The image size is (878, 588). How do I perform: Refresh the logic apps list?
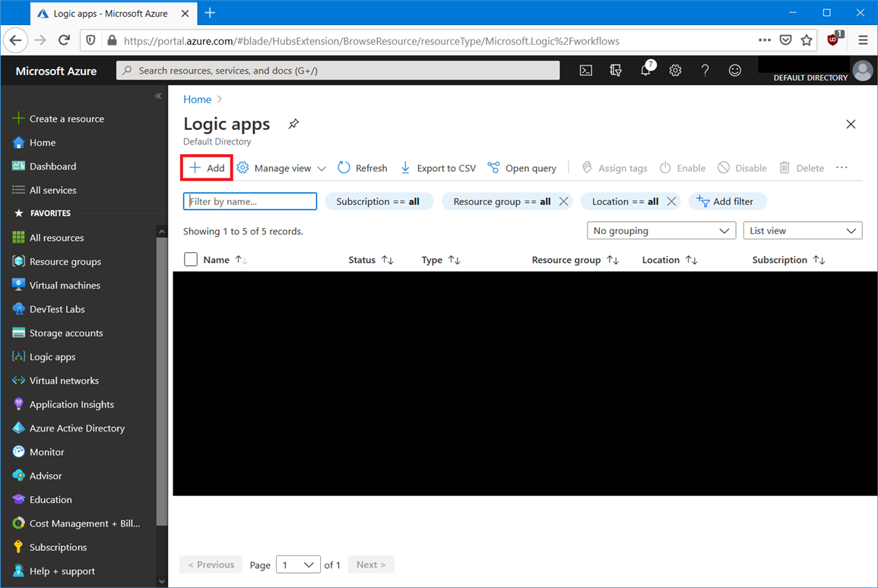click(363, 168)
